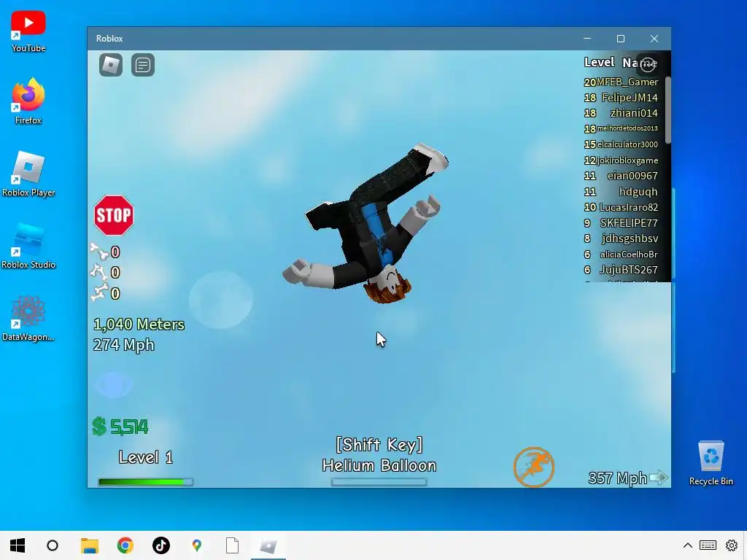The width and height of the screenshot is (747, 560).
Task: Click the green dollar sign money icon
Action: [x=99, y=426]
